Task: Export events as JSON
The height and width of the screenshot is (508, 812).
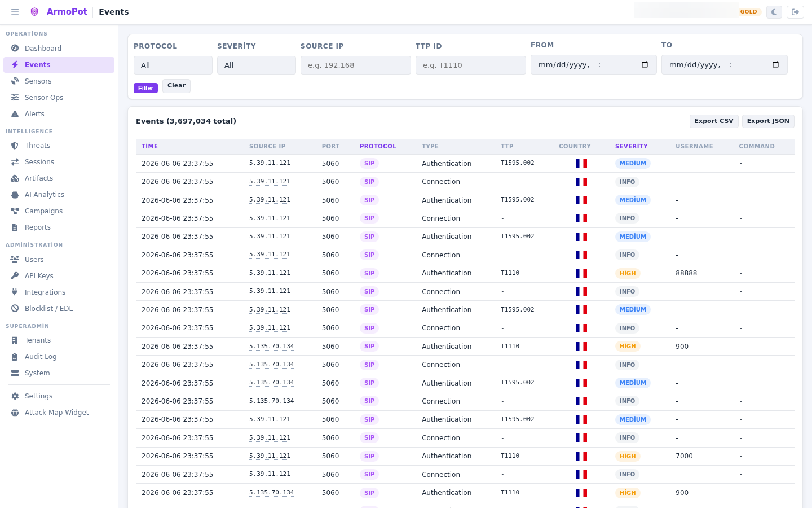Action: pyautogui.click(x=768, y=121)
